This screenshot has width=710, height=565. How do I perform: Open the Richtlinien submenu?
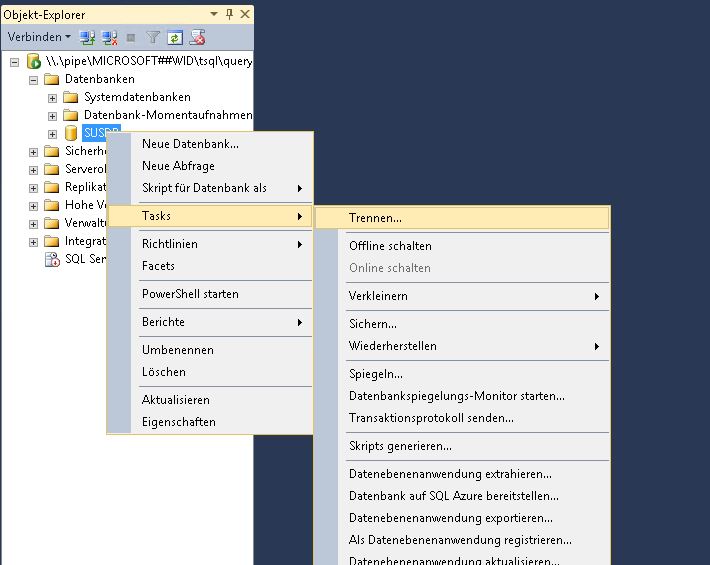click(210, 244)
